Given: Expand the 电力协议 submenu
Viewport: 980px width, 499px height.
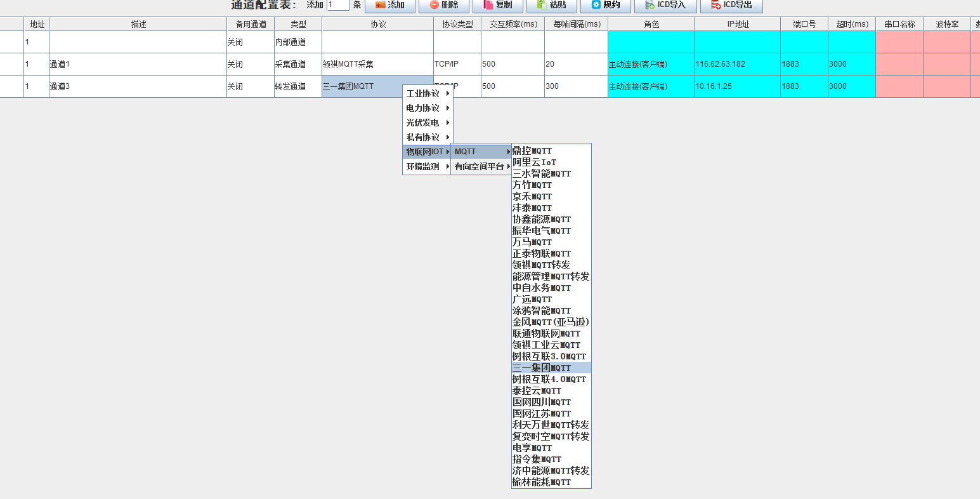Looking at the screenshot, I should click(427, 108).
